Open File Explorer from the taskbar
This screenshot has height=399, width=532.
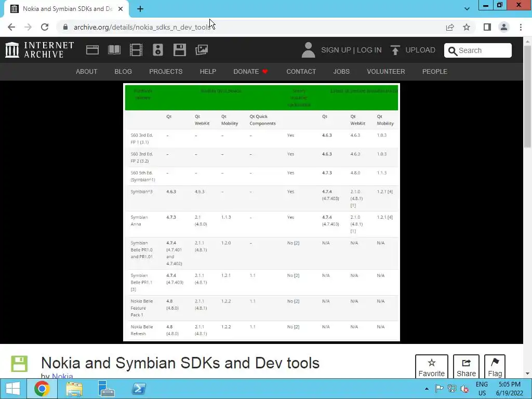[x=74, y=389]
